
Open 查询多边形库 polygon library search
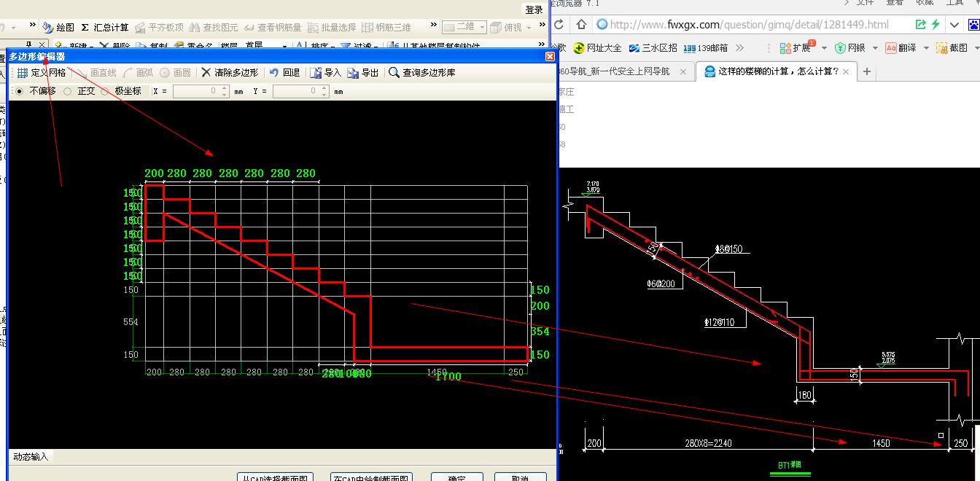coord(422,73)
